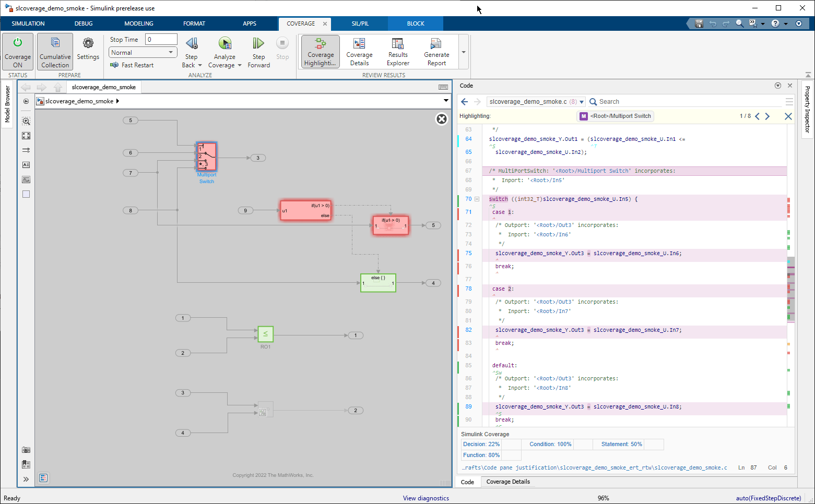Close the COVERAGE tab
The width and height of the screenshot is (815, 504).
pos(325,23)
